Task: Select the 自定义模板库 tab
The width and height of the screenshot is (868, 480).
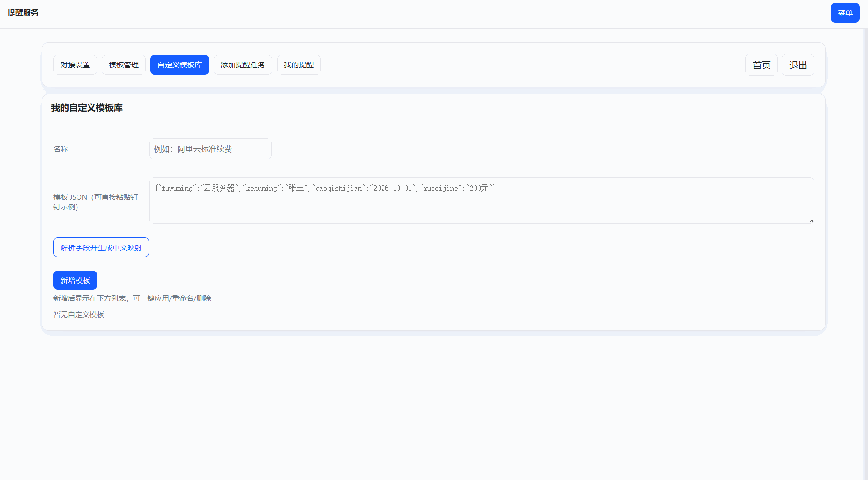Action: (x=179, y=65)
